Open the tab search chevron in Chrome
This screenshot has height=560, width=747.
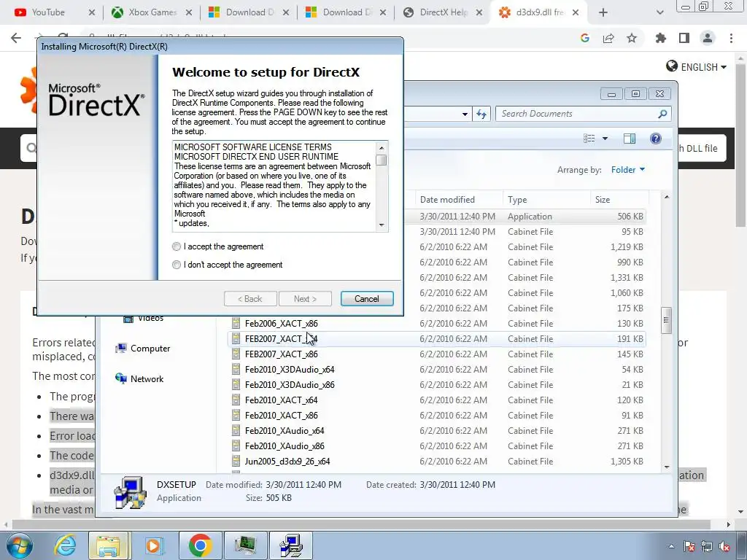click(x=659, y=13)
